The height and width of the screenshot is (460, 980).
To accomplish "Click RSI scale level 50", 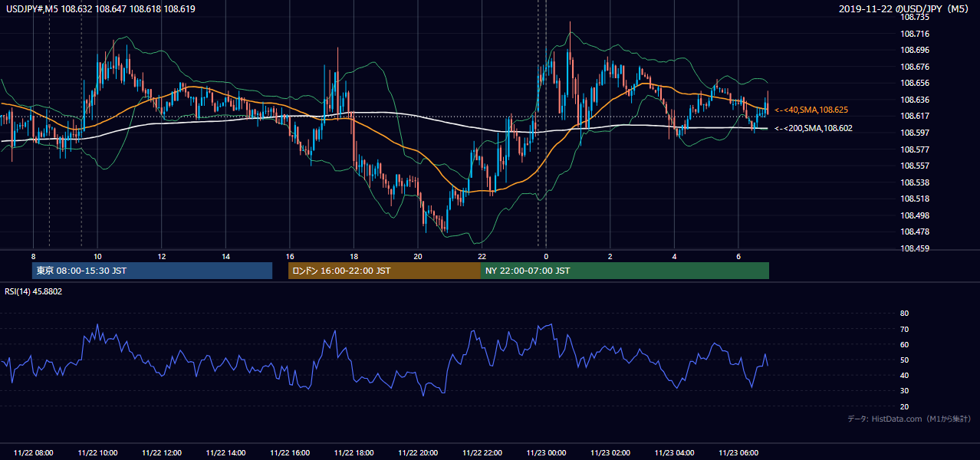I will (x=905, y=360).
